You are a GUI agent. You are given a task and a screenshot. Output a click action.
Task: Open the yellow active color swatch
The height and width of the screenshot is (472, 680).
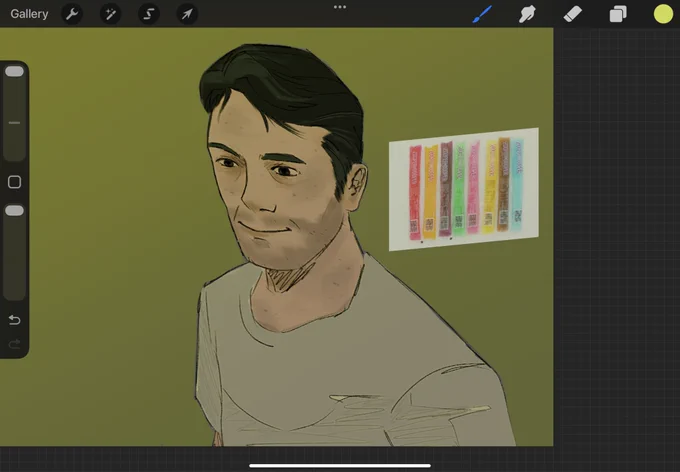coord(663,14)
